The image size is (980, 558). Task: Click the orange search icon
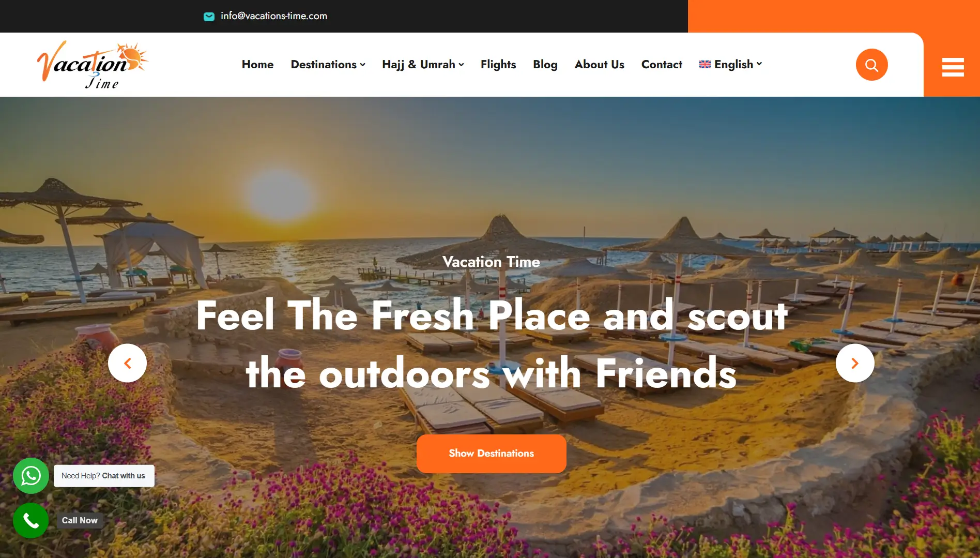[x=871, y=65]
